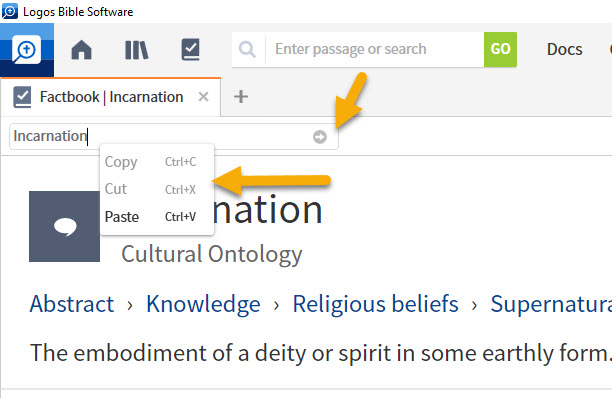The image size is (612, 398).
Task: Open the Religious beliefs breadcrumb link
Action: coord(375,304)
